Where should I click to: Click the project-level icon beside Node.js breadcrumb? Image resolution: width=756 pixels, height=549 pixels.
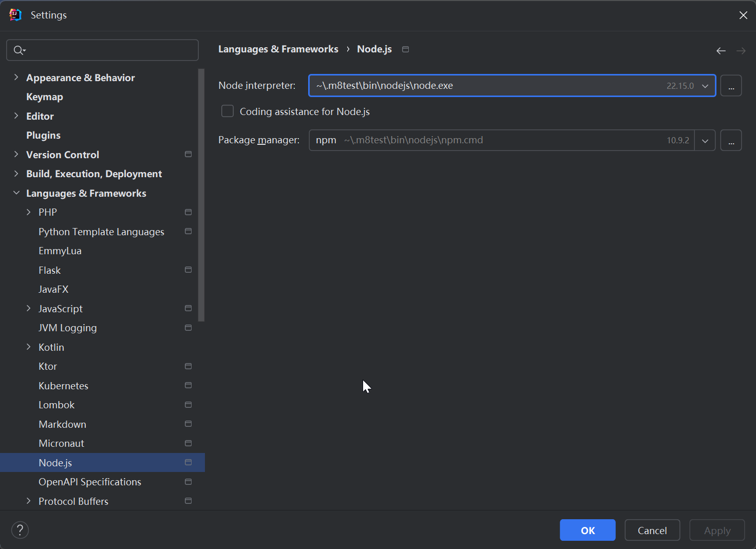tap(406, 49)
